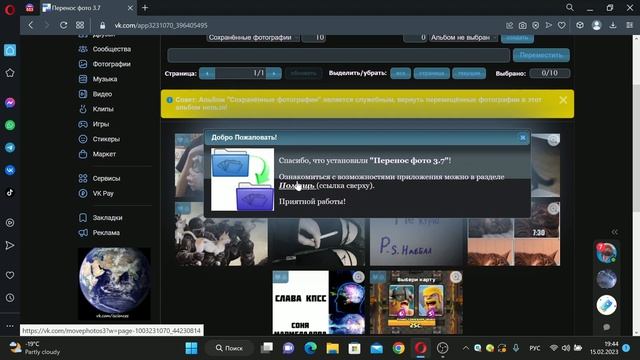The image size is (640, 360).
Task: Select all photos with все button
Action: (x=400, y=73)
